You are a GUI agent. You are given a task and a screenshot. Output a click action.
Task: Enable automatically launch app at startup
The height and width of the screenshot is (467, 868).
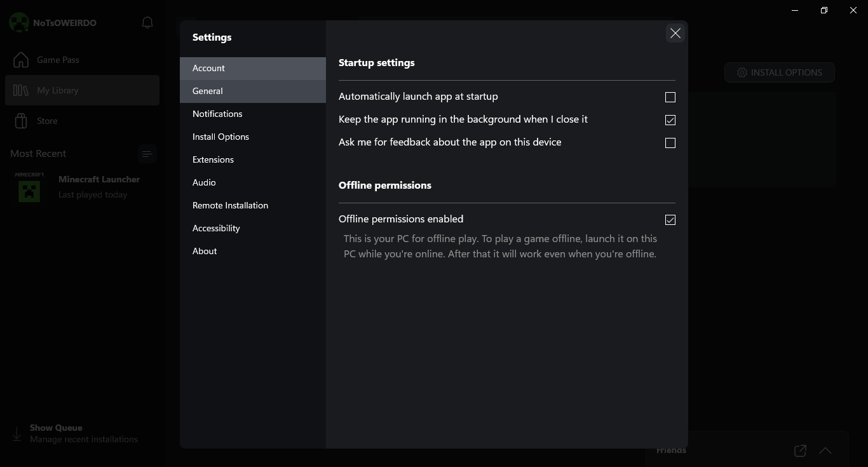tap(670, 97)
